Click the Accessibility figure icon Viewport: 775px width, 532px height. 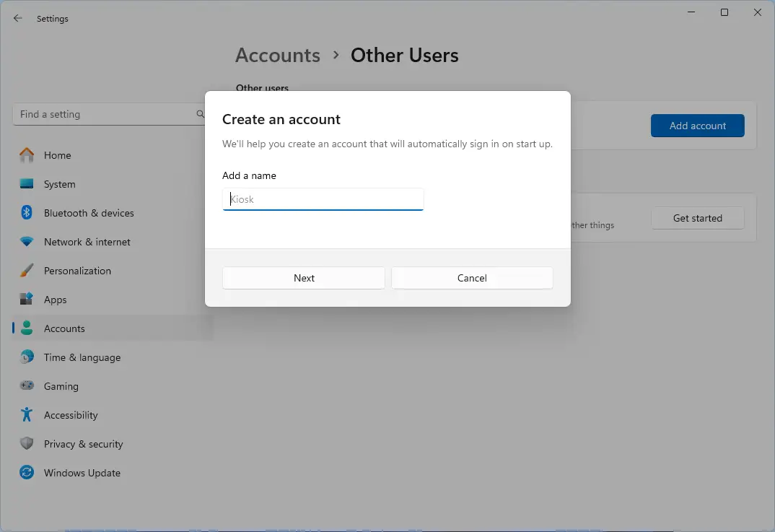(27, 415)
